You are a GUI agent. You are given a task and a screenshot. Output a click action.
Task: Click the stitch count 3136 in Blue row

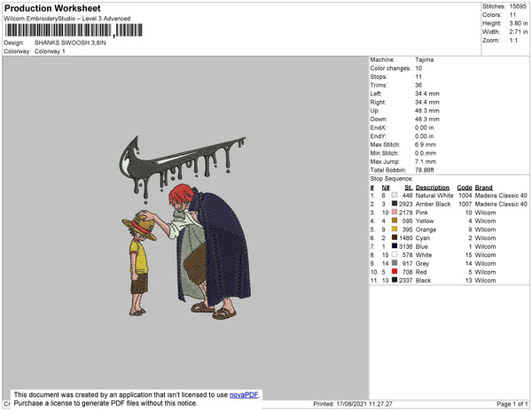click(405, 246)
